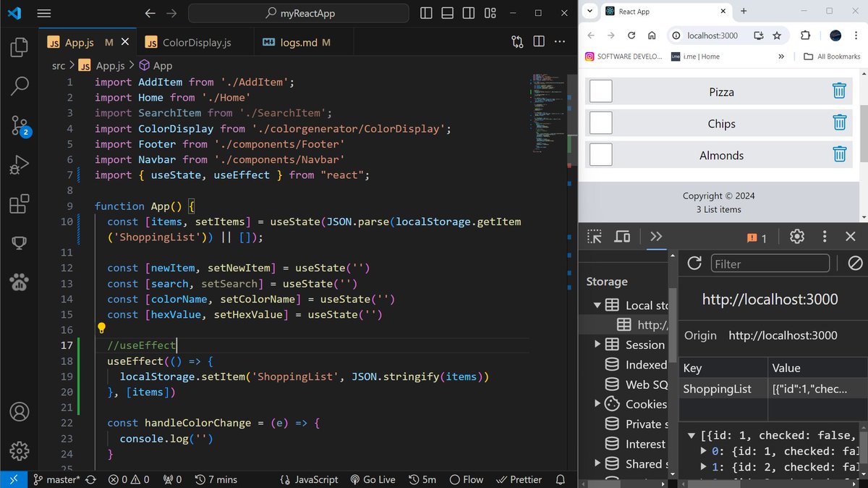
Task: Toggle secondary side bar layout
Action: point(469,13)
